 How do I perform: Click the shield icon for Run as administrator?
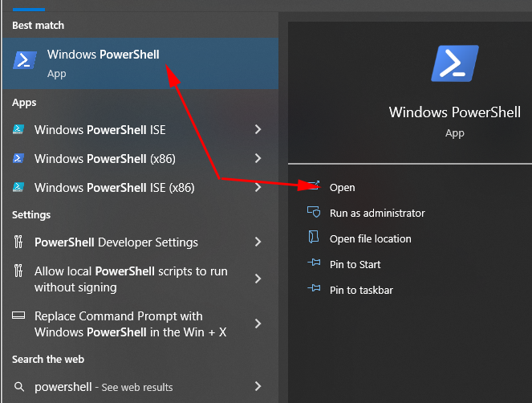[314, 212]
